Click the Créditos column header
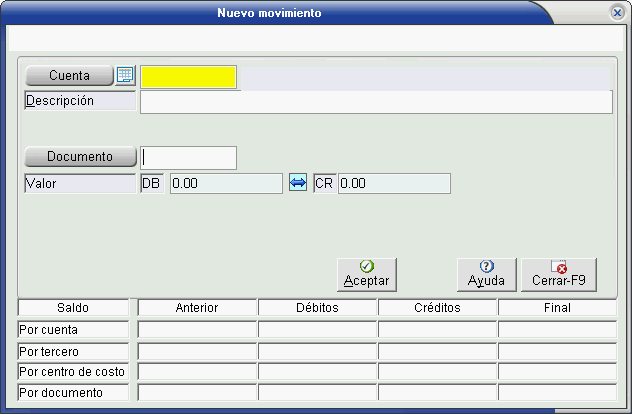The height and width of the screenshot is (414, 632). (x=437, y=308)
